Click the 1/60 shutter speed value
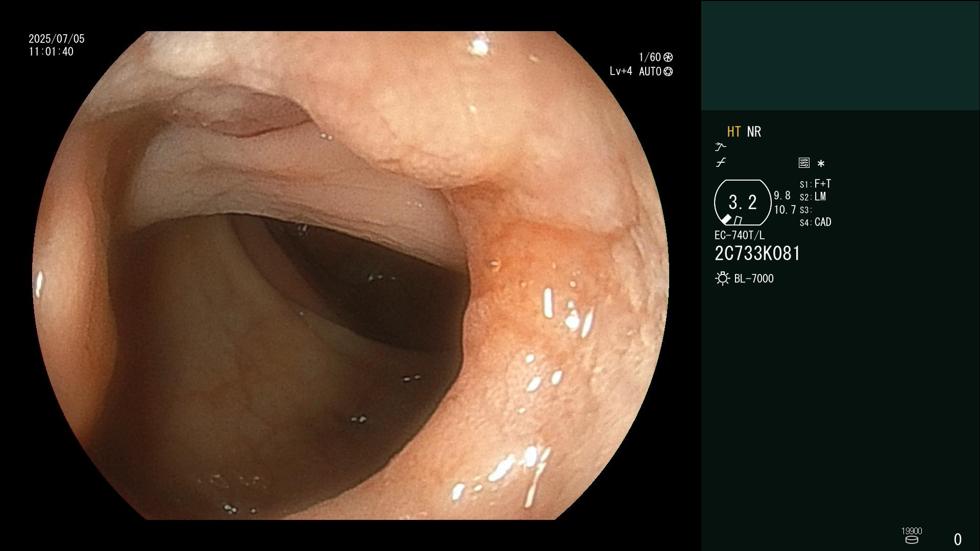This screenshot has width=980, height=551. point(650,57)
